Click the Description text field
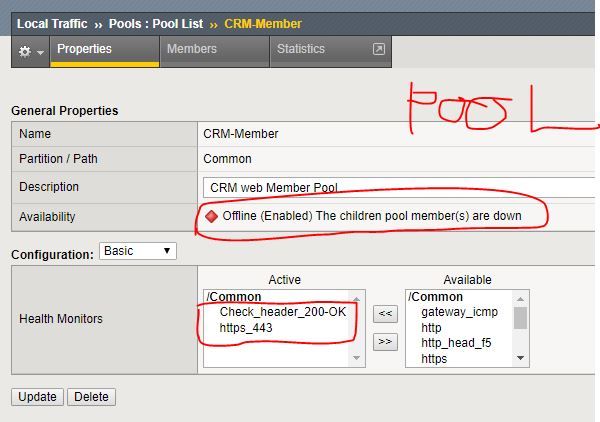This screenshot has width=600, height=422. [x=400, y=187]
